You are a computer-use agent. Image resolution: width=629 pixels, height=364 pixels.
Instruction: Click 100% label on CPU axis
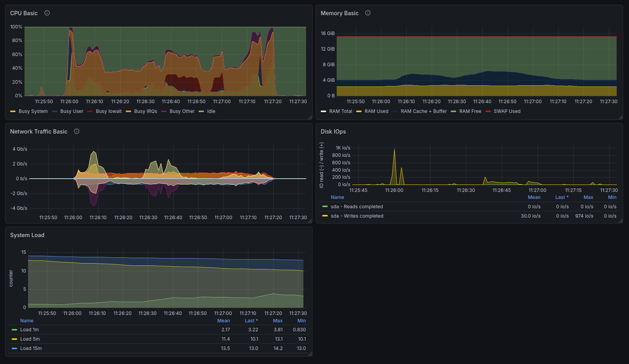click(x=16, y=27)
